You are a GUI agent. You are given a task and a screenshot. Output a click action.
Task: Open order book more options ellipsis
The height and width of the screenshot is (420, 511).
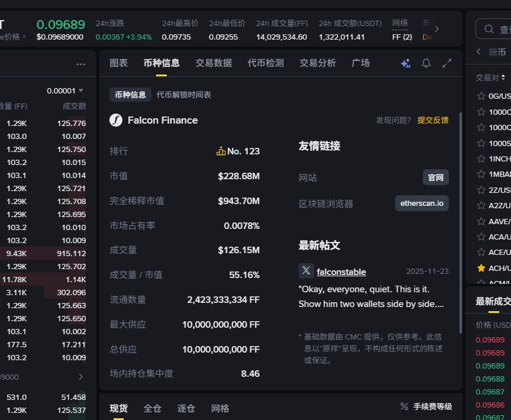(x=81, y=64)
